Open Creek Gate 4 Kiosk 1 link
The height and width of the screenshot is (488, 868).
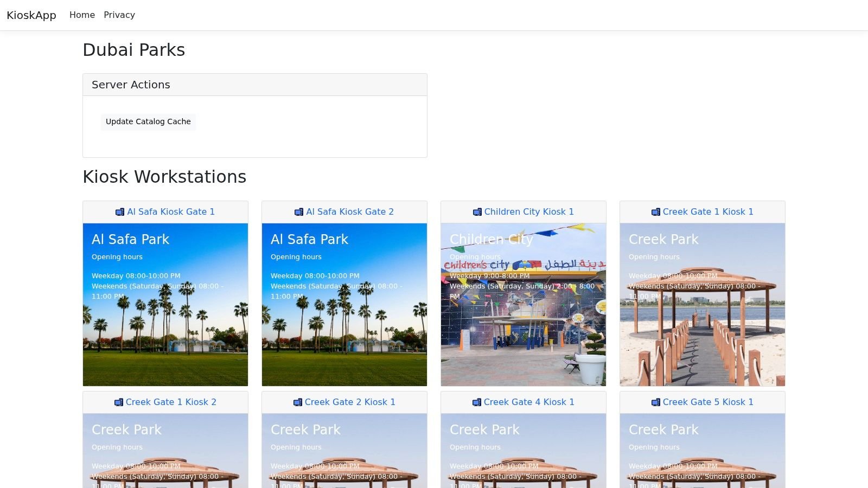[x=529, y=402]
